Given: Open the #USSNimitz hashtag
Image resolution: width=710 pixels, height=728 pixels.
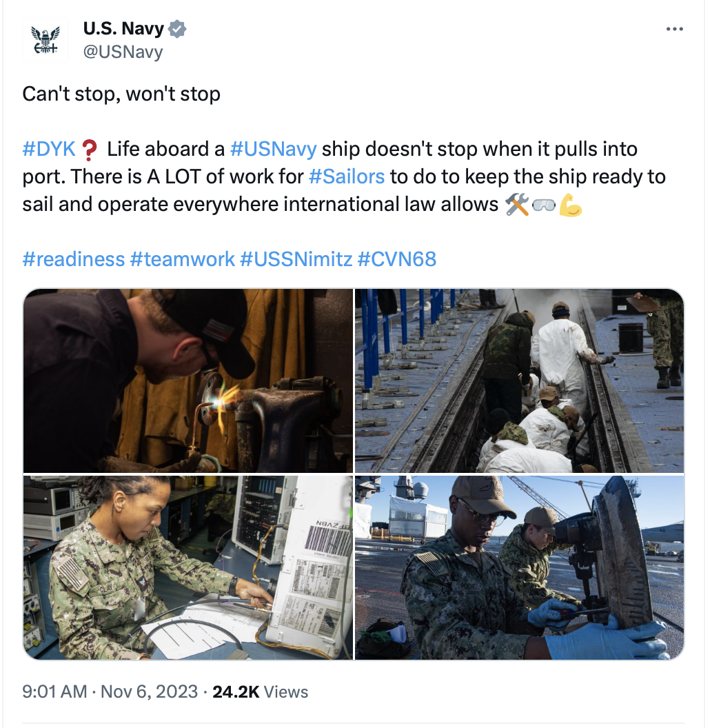Looking at the screenshot, I should (296, 259).
